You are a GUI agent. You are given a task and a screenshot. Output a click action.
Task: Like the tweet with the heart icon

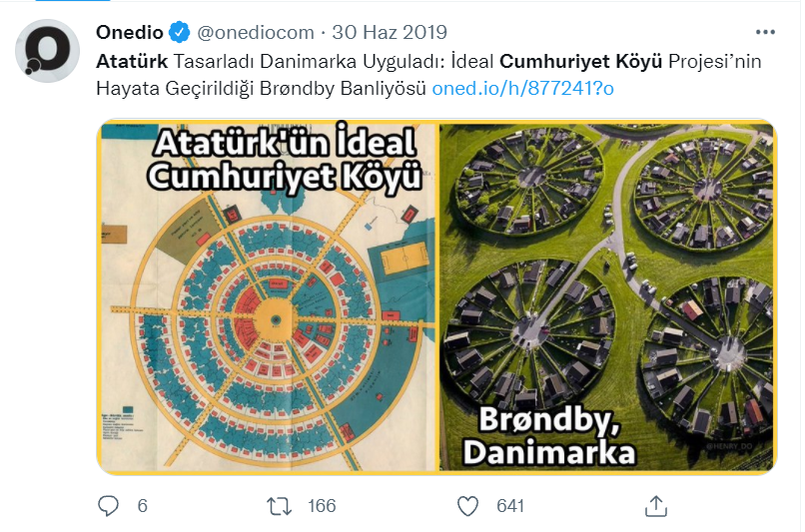click(467, 506)
